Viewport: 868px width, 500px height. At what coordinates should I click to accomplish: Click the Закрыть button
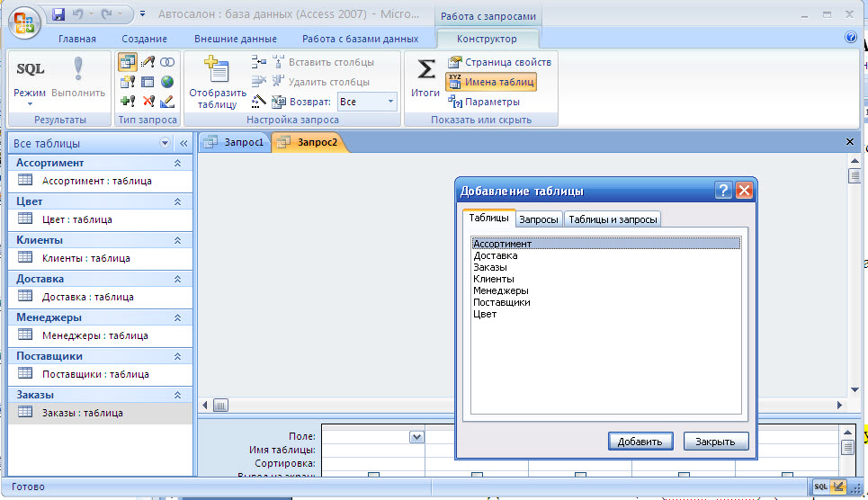pos(716,442)
